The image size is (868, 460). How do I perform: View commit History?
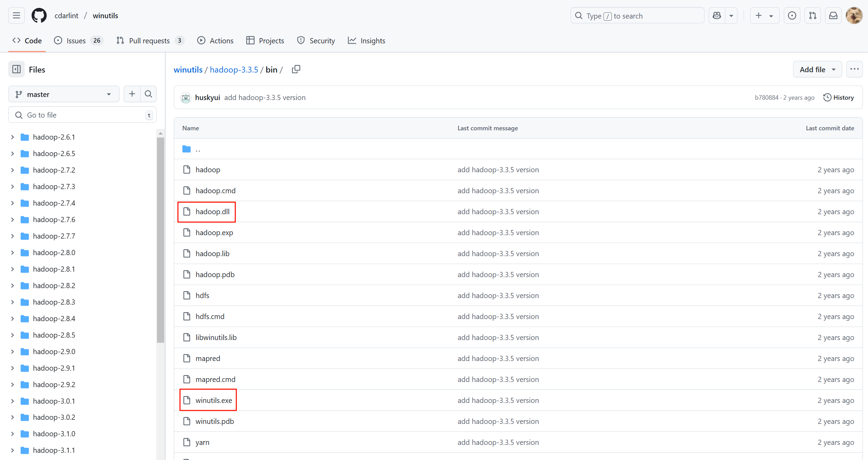(x=838, y=97)
